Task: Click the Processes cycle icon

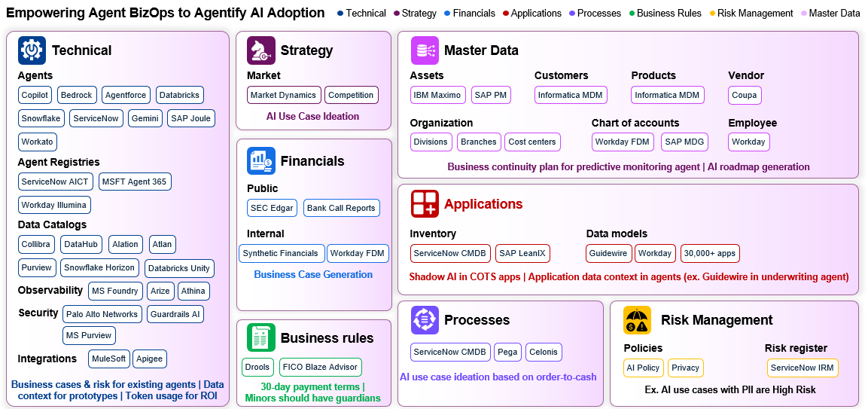Action: pyautogui.click(x=425, y=320)
